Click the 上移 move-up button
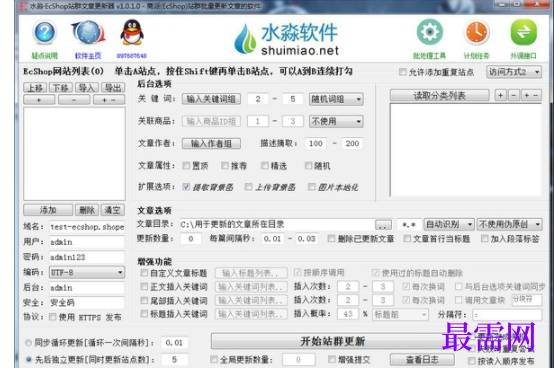Viewport: 554px width, 368px height. [35, 88]
